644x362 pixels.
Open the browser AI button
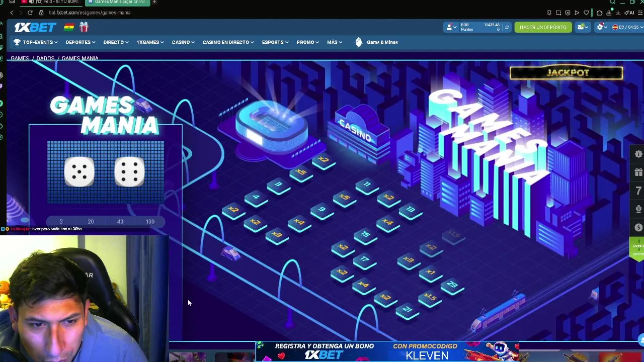pos(629,13)
